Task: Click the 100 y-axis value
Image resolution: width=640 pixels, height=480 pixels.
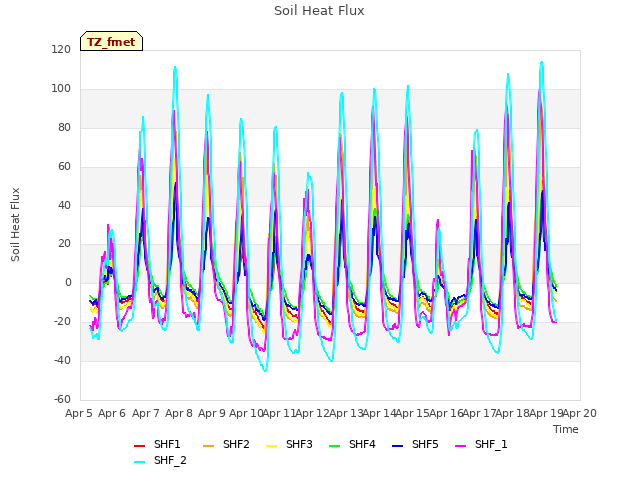Action: pos(61,89)
